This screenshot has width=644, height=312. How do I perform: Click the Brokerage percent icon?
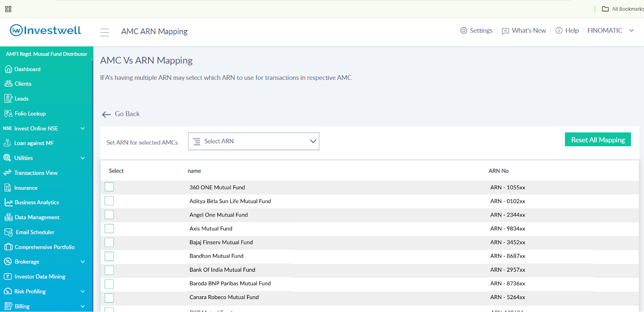[x=8, y=262]
